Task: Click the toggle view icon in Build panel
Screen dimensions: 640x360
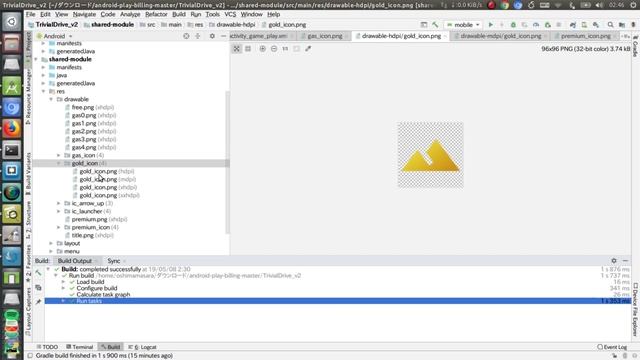Action: (x=38, y=288)
